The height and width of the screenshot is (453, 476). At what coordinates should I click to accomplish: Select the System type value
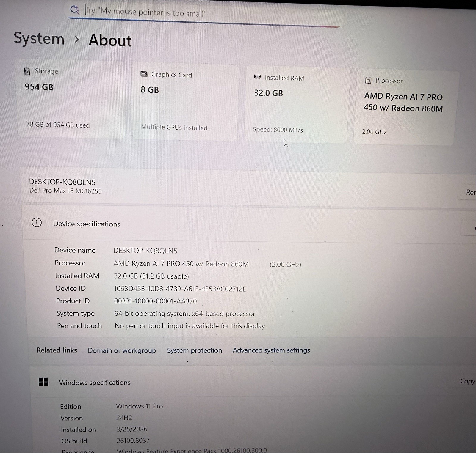click(185, 314)
